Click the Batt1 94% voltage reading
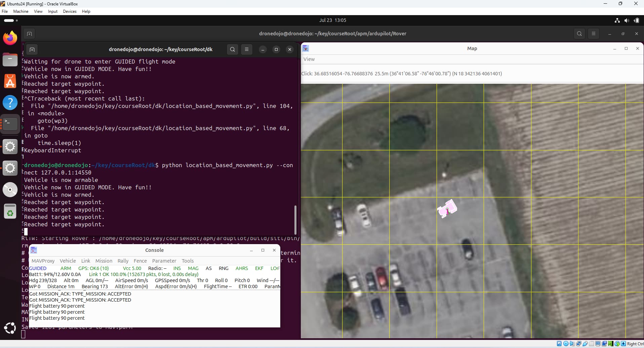 click(55, 274)
